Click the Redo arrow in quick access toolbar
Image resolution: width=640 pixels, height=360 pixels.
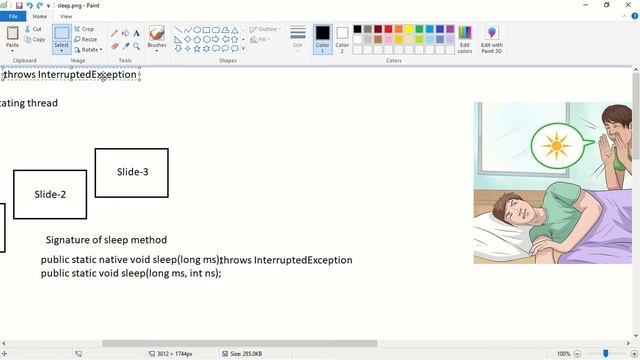(x=40, y=5)
